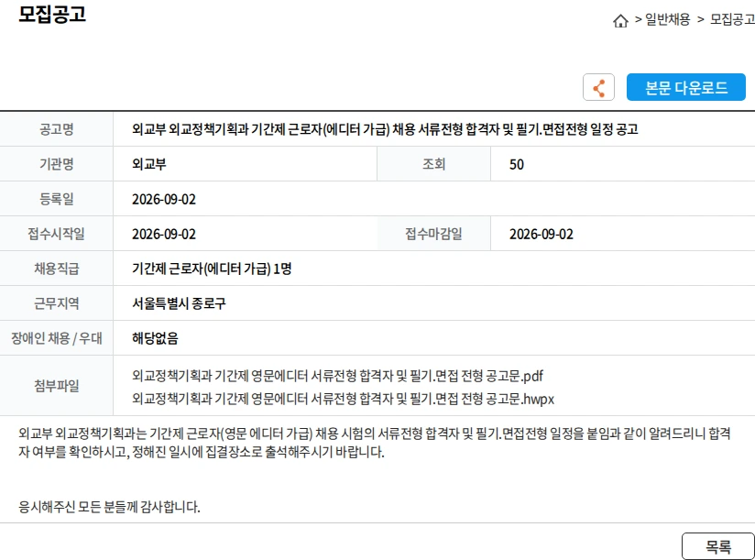The height and width of the screenshot is (560, 755).
Task: Download the .hwpx attachment file
Action: coord(344,399)
